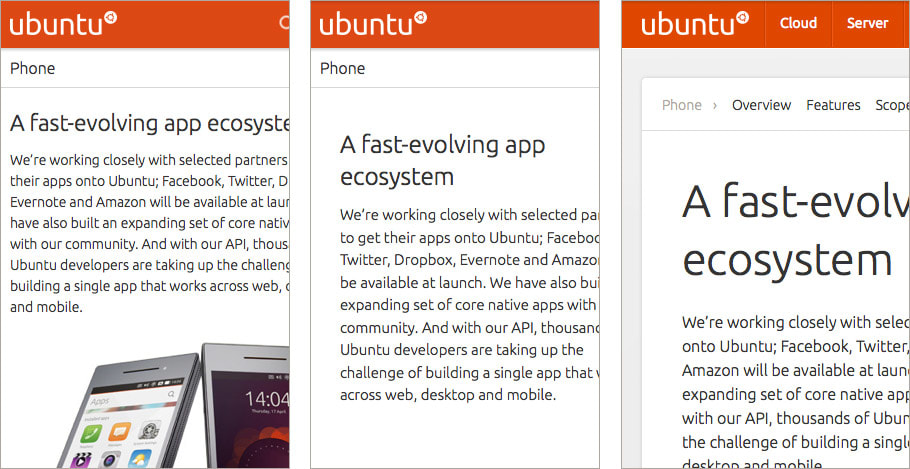Select the Overview tab in the Phone sub-navigation

click(x=761, y=105)
